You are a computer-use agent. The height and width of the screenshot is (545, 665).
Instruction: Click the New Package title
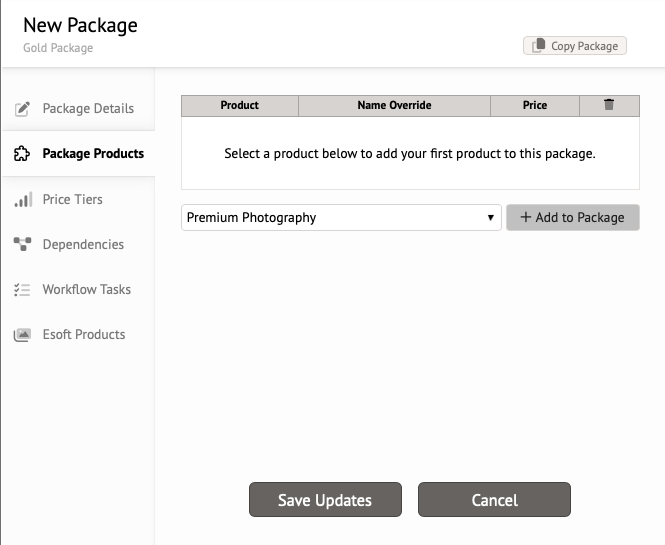coord(81,25)
